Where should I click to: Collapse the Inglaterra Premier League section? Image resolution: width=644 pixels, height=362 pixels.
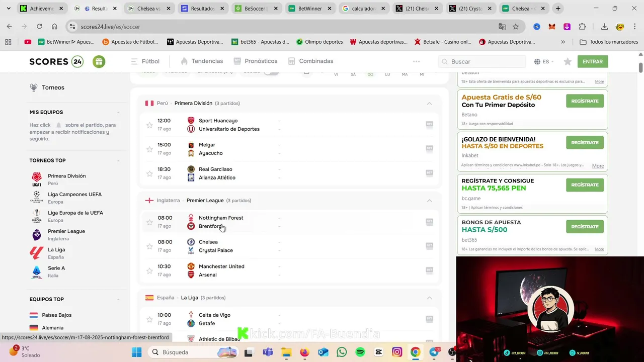coord(429,201)
